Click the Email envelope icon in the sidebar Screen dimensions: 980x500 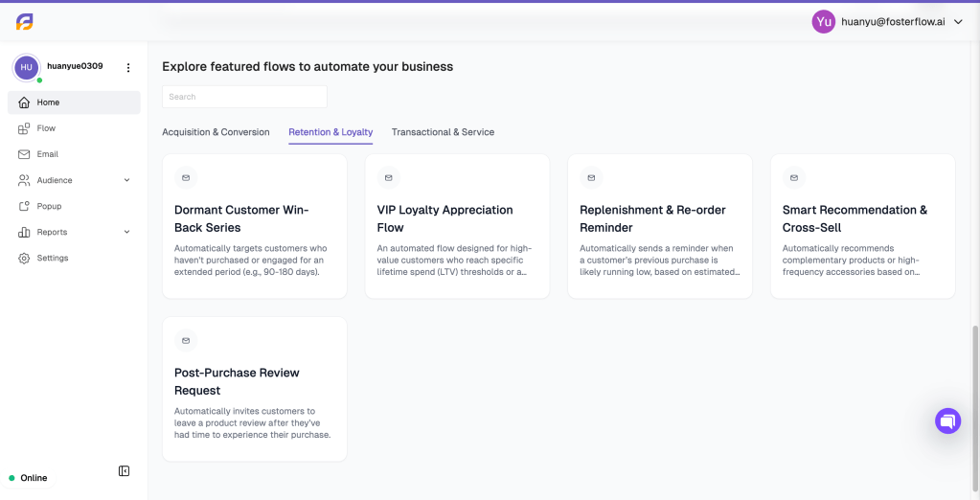24,154
